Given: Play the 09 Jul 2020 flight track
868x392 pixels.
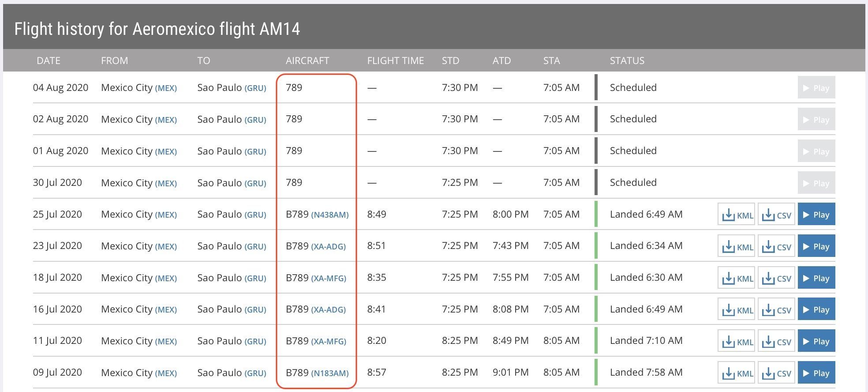Looking at the screenshot, I should click(x=816, y=373).
